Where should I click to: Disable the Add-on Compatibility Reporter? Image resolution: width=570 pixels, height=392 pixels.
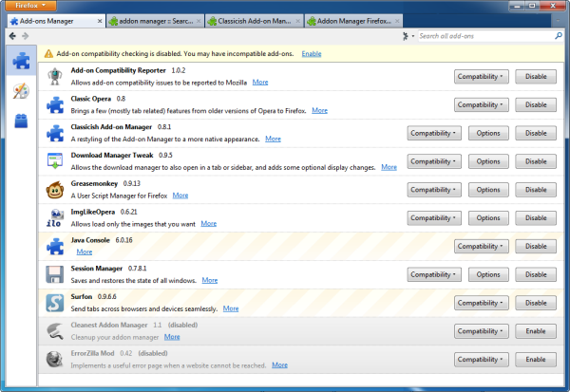(536, 77)
